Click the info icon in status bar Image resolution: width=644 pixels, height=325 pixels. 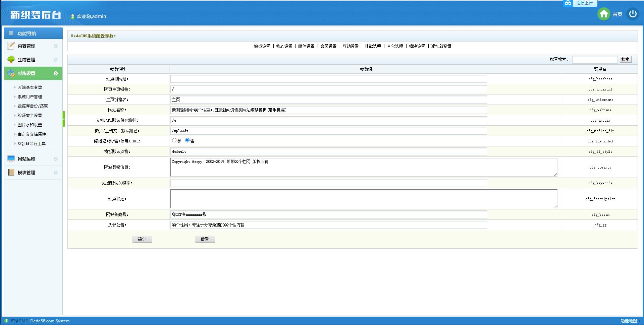pyautogui.click(x=6, y=321)
